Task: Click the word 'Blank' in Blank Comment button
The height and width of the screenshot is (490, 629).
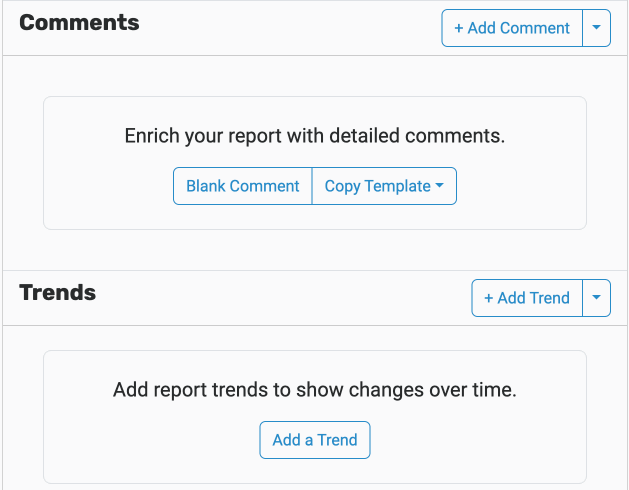Action: (206, 186)
